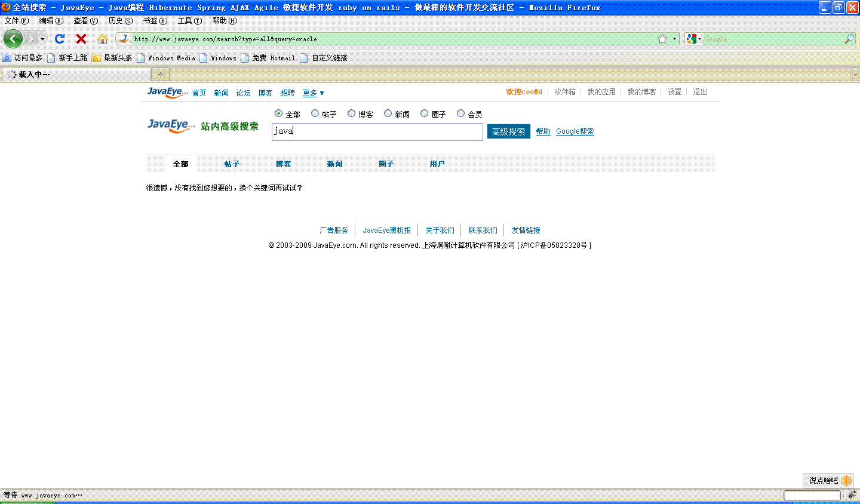Go to the home page icon
Image resolution: width=860 pixels, height=504 pixels.
[x=103, y=39]
